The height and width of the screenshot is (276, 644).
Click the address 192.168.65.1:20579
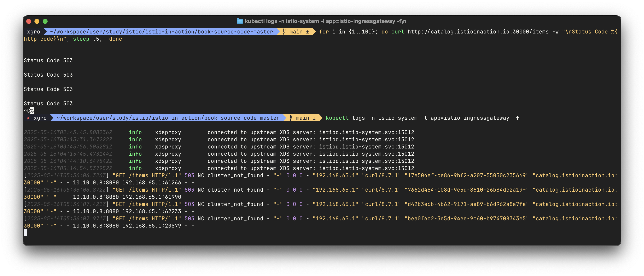point(152,226)
